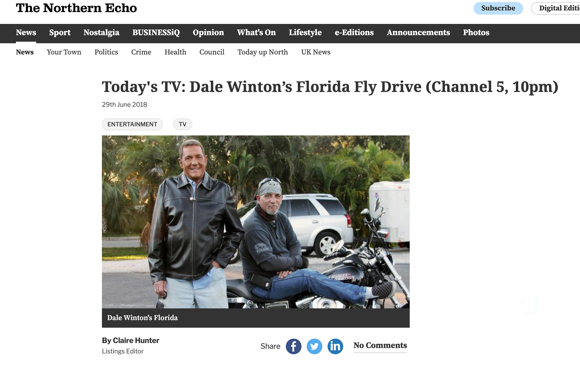Open the Sport menu item
This screenshot has width=580, height=392.
pyautogui.click(x=60, y=33)
